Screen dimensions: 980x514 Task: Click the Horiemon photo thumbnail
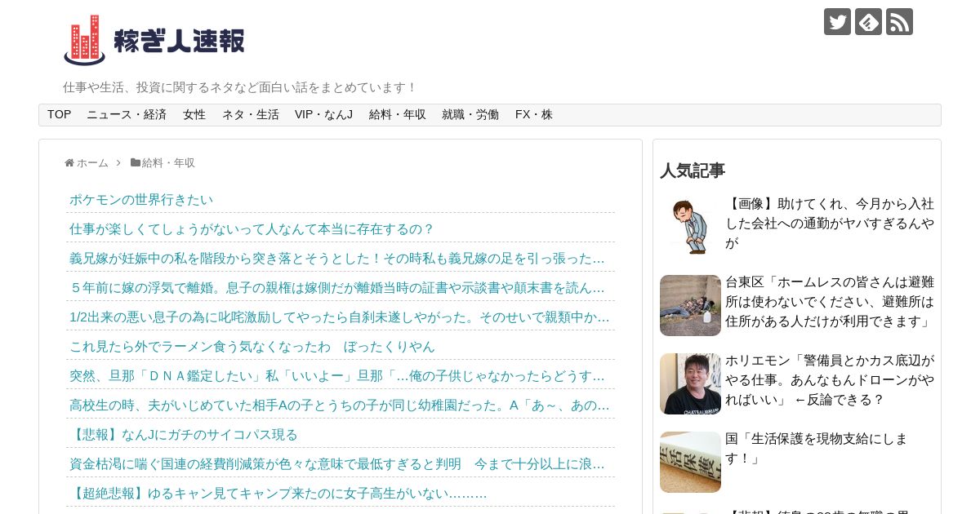point(690,383)
